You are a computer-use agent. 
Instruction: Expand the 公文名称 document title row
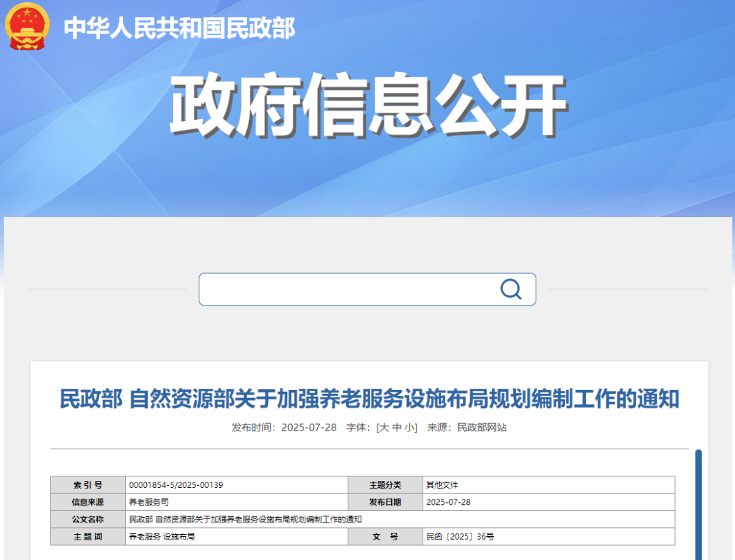tap(245, 519)
